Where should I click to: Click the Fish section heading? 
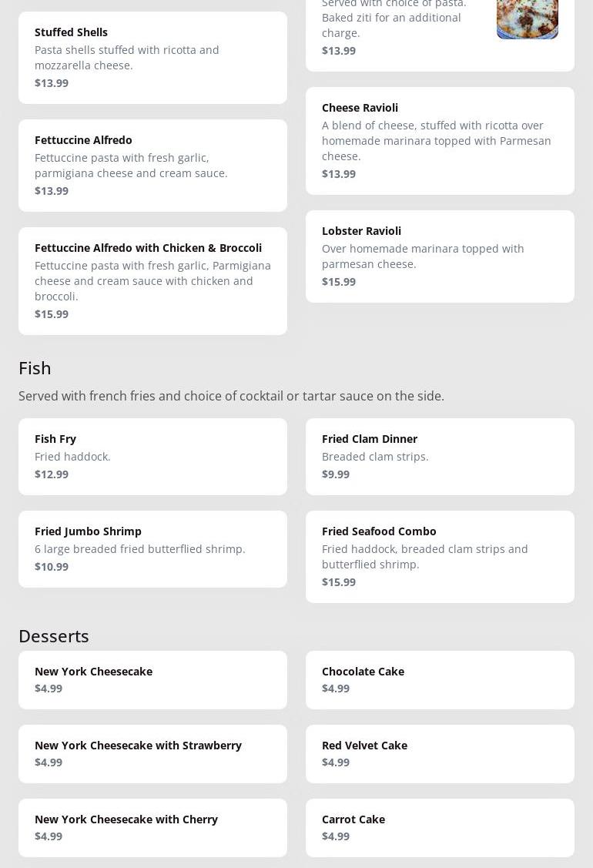pos(35,368)
